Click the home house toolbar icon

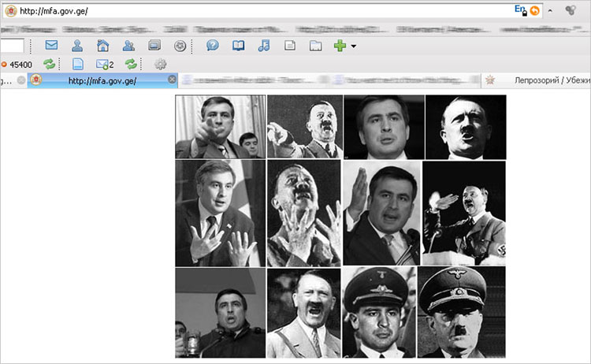(102, 46)
